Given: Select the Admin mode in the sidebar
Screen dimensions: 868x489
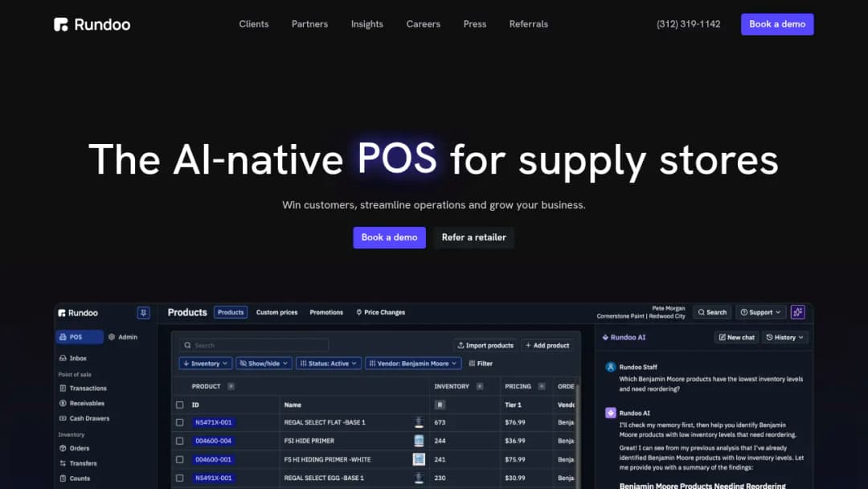Looking at the screenshot, I should coord(123,337).
